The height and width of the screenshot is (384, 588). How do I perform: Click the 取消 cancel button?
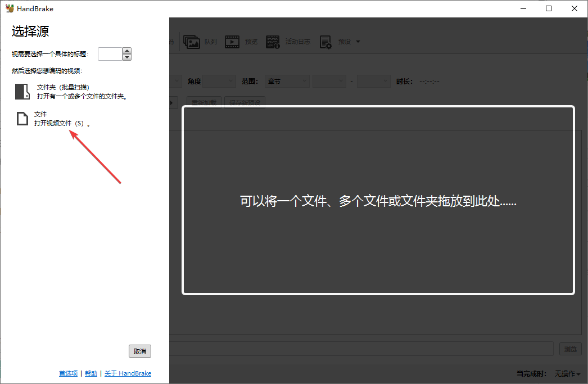(x=139, y=351)
